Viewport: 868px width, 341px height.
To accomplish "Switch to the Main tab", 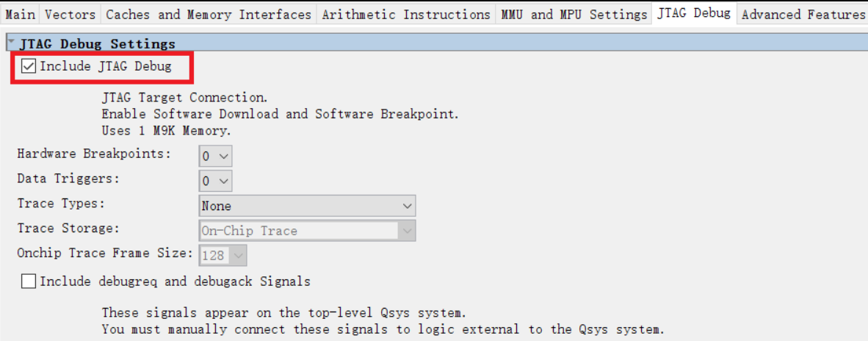I will (x=20, y=14).
